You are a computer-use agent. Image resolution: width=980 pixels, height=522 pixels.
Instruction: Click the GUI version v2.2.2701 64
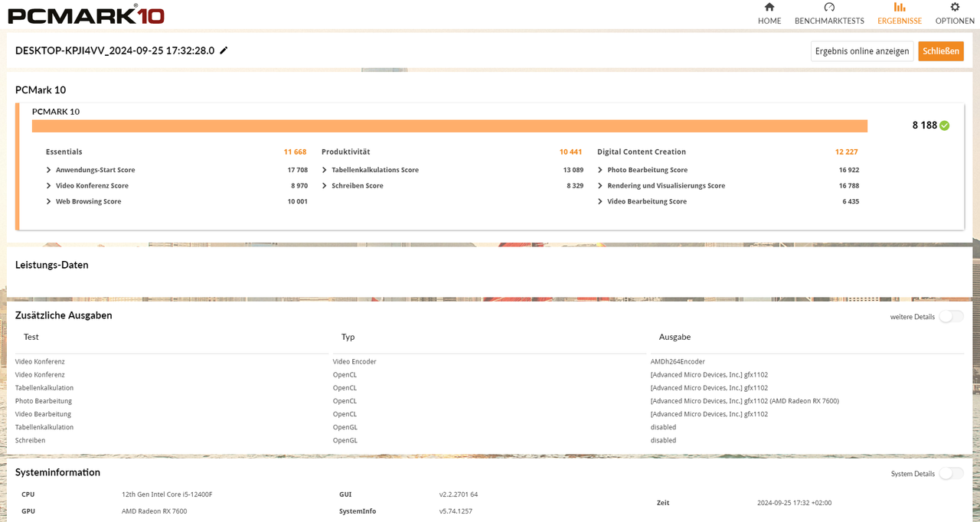coord(459,494)
